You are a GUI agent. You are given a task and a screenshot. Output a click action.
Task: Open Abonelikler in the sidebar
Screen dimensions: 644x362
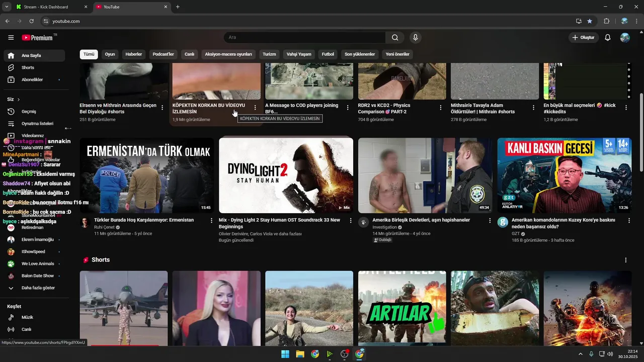click(34, 79)
